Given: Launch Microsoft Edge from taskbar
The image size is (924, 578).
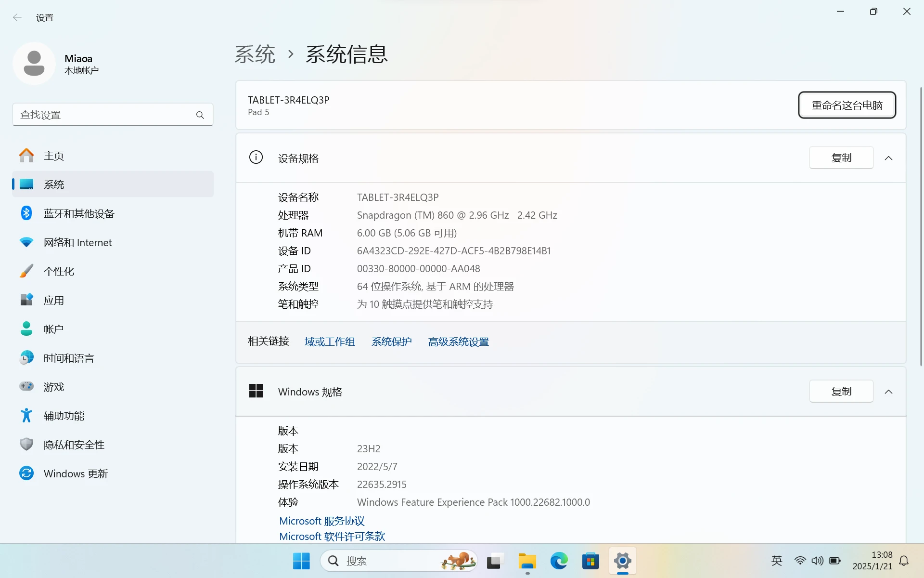Looking at the screenshot, I should (558, 561).
